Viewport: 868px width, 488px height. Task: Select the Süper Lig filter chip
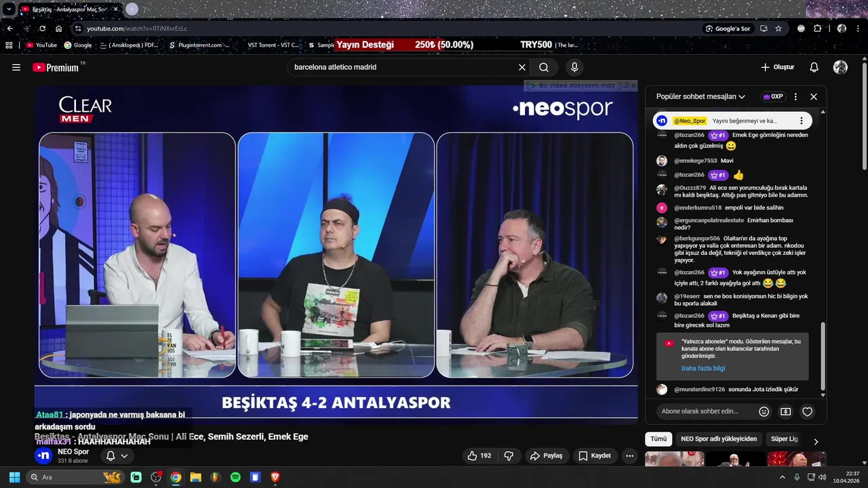[x=785, y=439]
